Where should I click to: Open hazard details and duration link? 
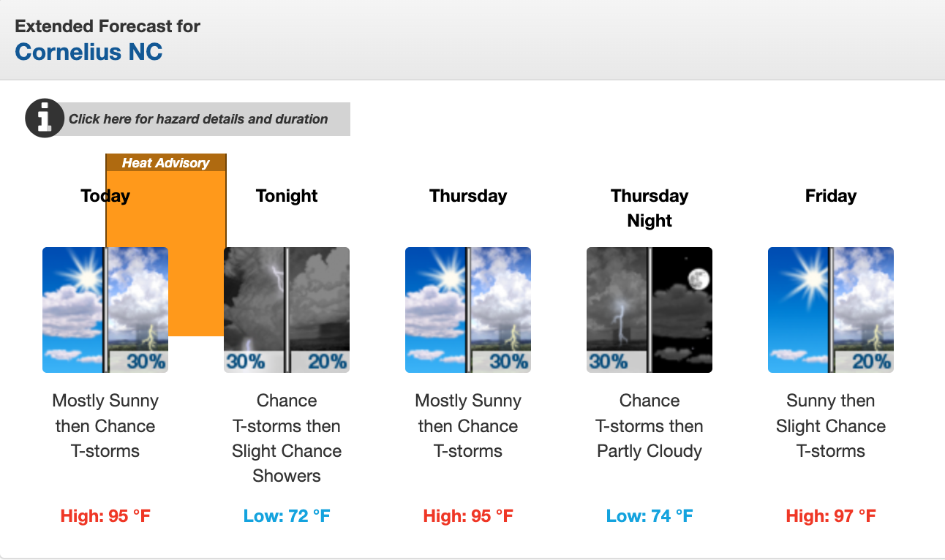pyautogui.click(x=198, y=119)
